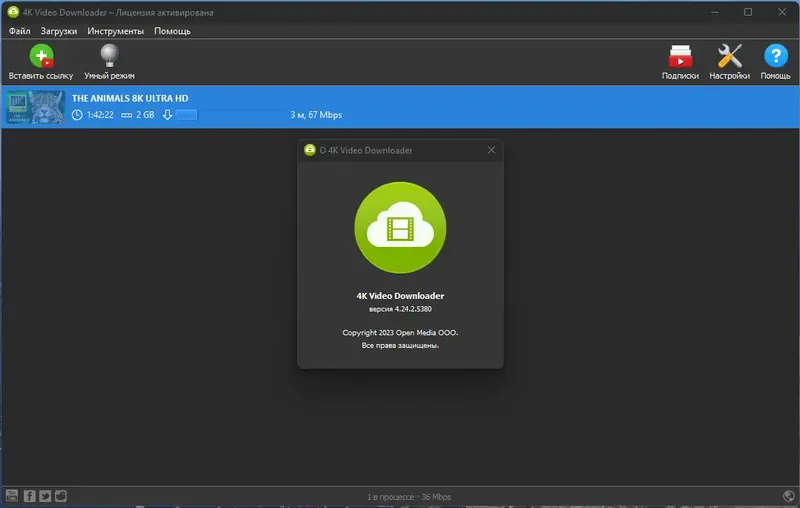Click the title THE ANIMALS 8K ULTRA HD
Screen dimensions: 800x508
130,98
